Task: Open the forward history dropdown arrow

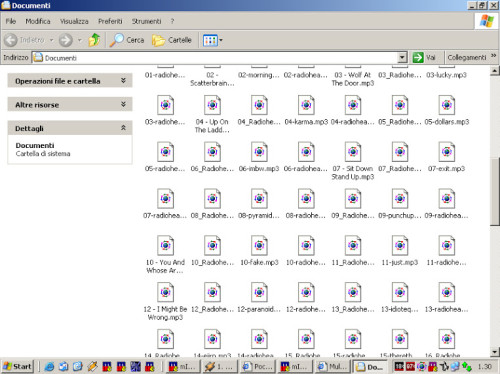Action: click(x=80, y=40)
